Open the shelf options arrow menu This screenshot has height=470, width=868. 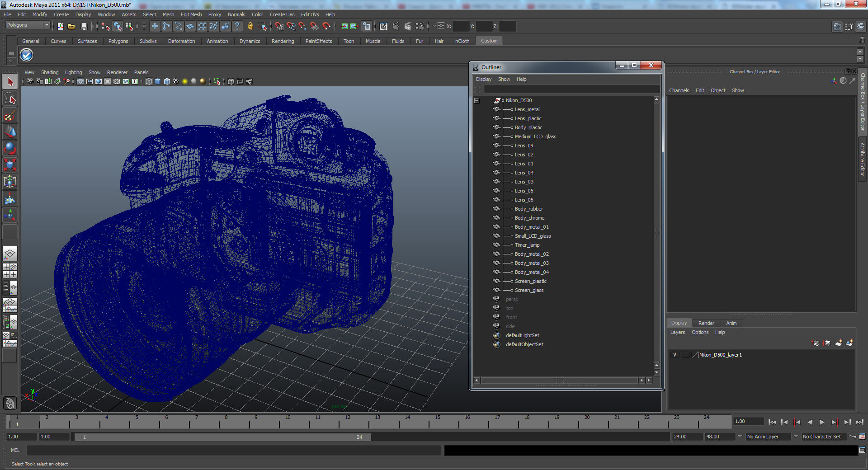point(11,60)
